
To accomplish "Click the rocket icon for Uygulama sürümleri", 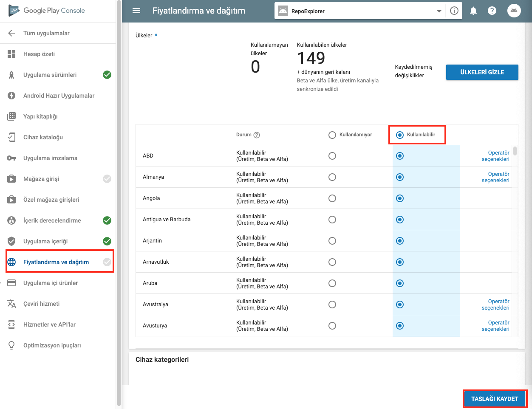I will (11, 75).
